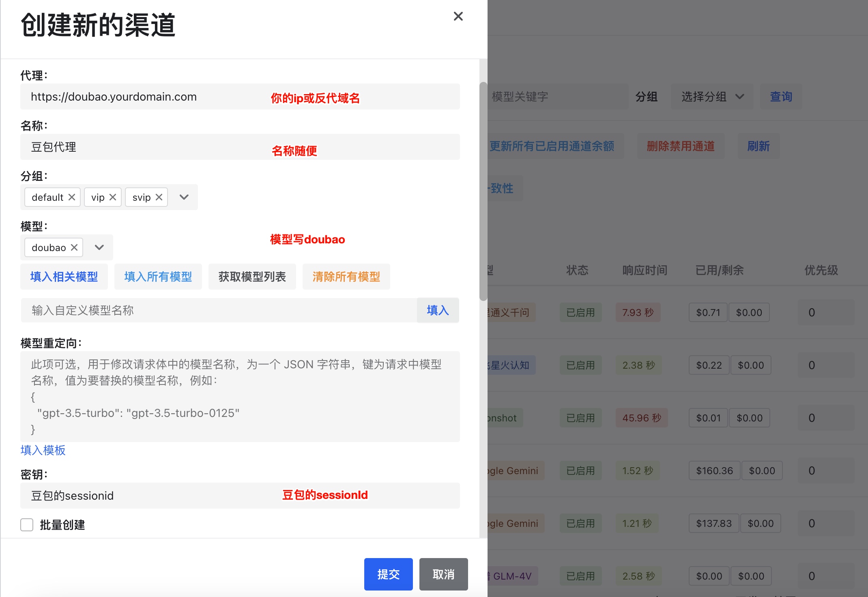868x597 pixels.
Task: Remove the default group tag
Action: [x=72, y=197]
